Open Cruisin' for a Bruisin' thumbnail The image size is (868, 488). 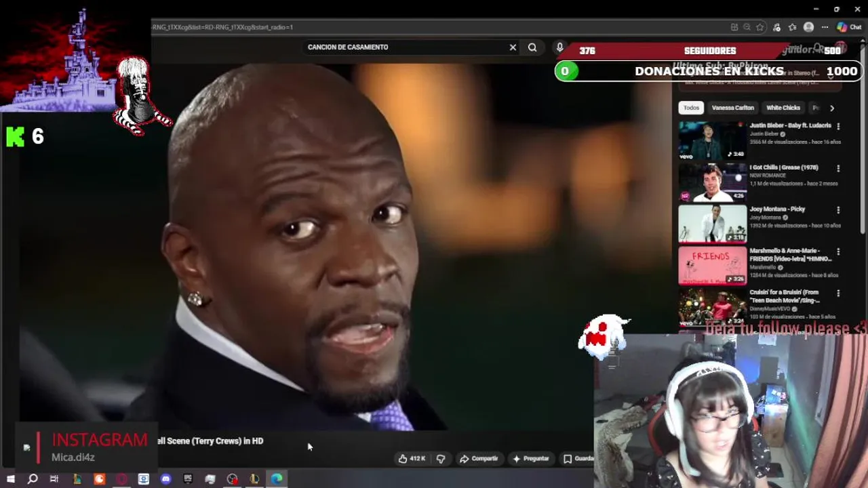pos(713,308)
